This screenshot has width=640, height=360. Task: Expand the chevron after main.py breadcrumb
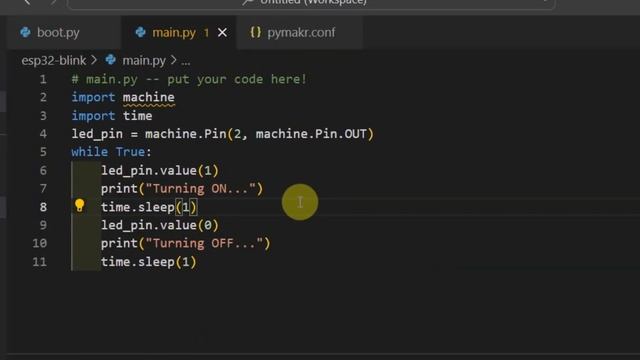[x=173, y=60]
